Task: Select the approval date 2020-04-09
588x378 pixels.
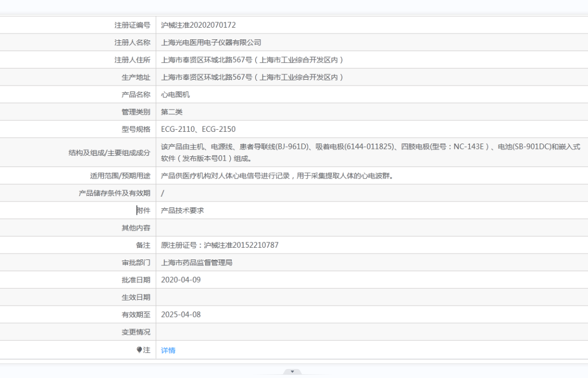Action: [x=181, y=280]
